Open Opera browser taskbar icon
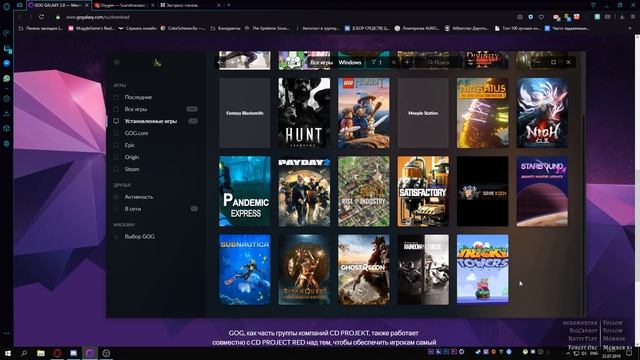 click(x=57, y=353)
